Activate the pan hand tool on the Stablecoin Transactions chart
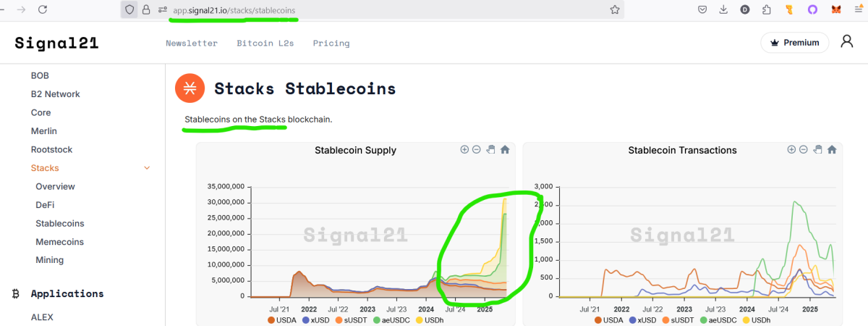Viewport: 868px width, 326px height. pyautogui.click(x=818, y=149)
